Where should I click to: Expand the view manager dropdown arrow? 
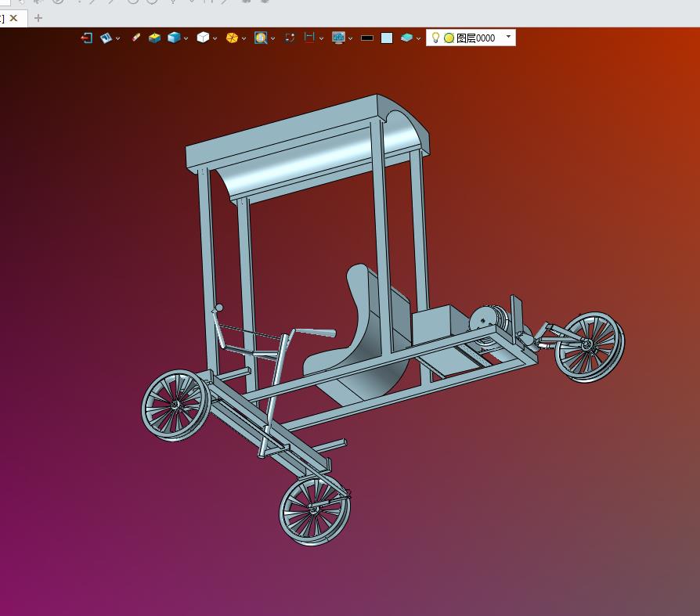click(x=118, y=38)
